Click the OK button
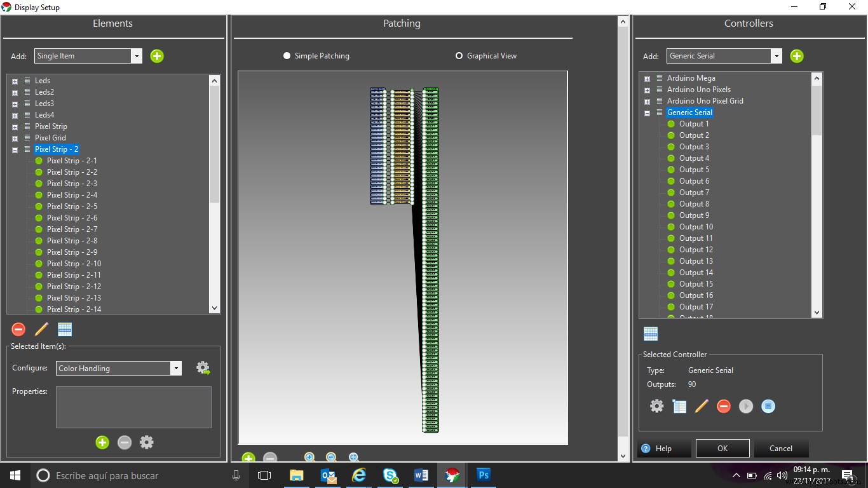 [722, 448]
